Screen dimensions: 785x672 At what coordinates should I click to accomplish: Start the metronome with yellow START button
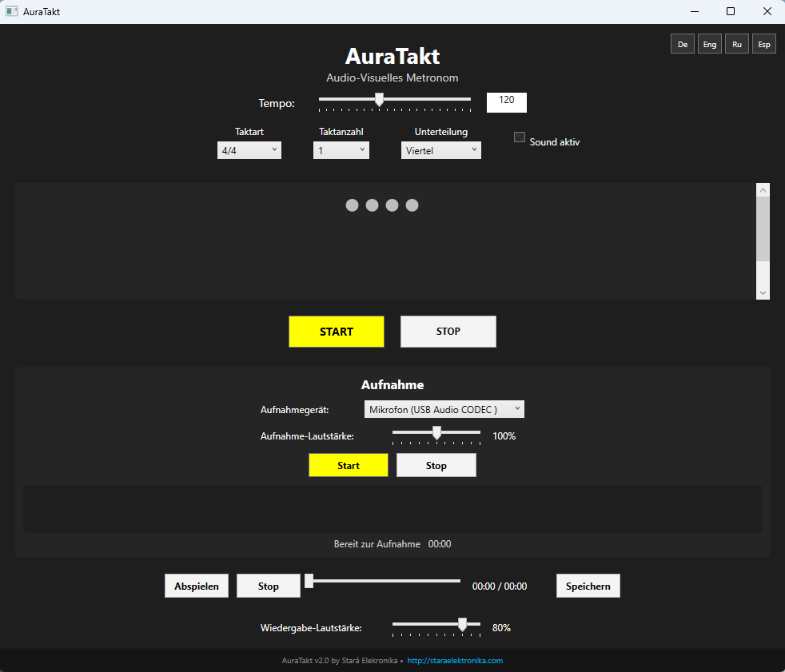[x=336, y=332]
